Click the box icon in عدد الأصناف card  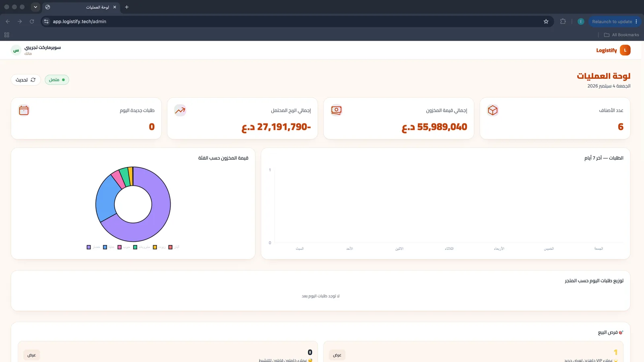tap(493, 110)
